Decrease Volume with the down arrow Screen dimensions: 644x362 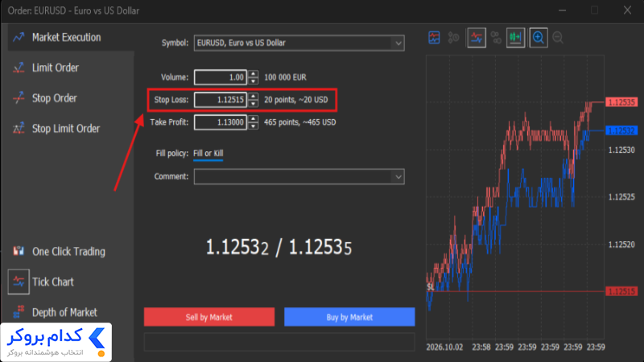pos(254,81)
